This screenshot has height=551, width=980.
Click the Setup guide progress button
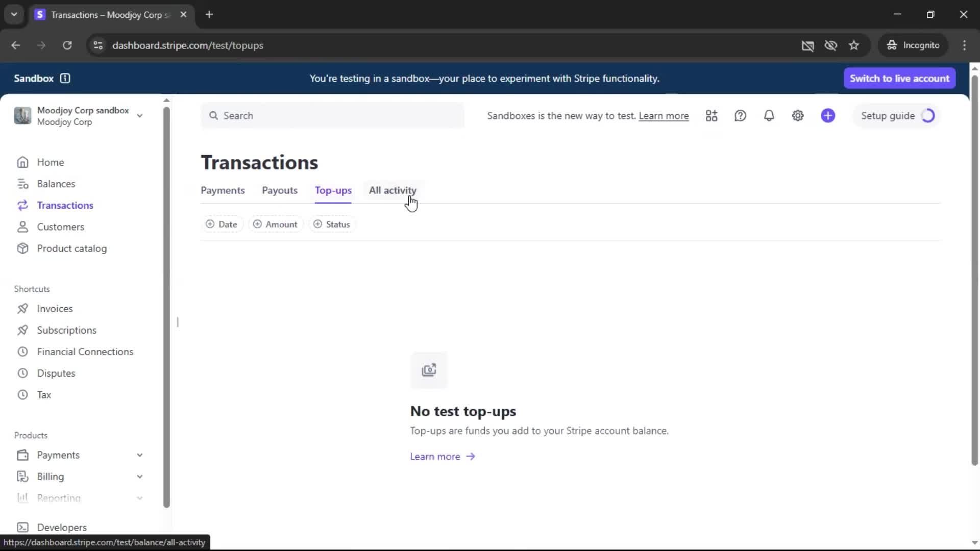click(x=897, y=116)
